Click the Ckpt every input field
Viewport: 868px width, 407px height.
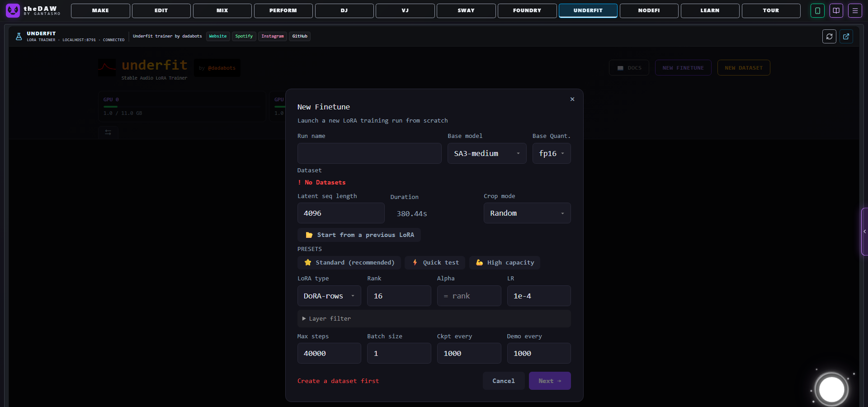click(469, 353)
